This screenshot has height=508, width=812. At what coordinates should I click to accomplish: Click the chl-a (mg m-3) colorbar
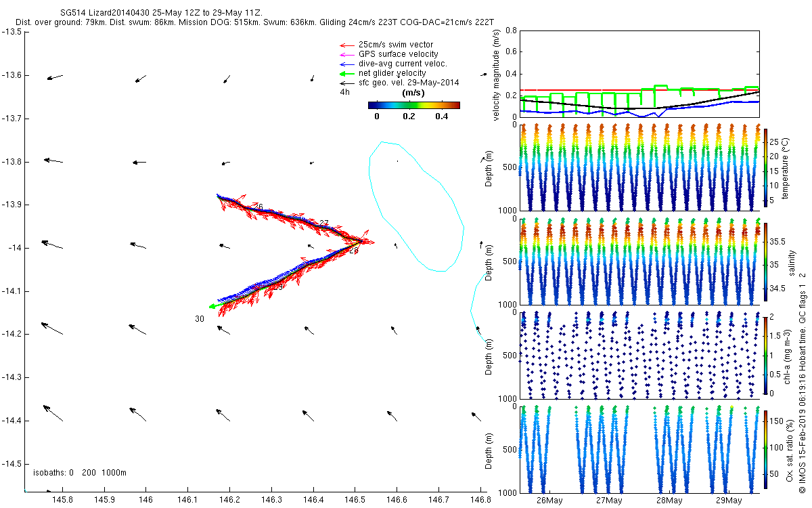[765, 354]
